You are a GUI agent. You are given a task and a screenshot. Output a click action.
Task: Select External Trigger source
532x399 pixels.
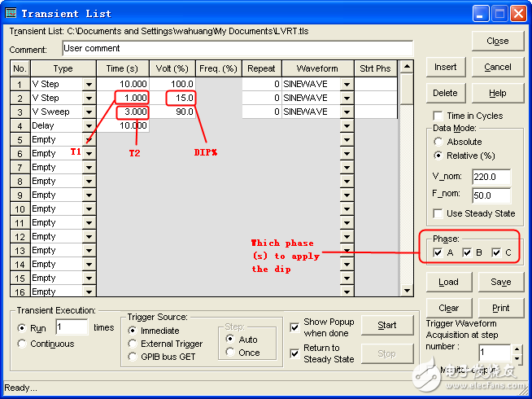point(133,344)
